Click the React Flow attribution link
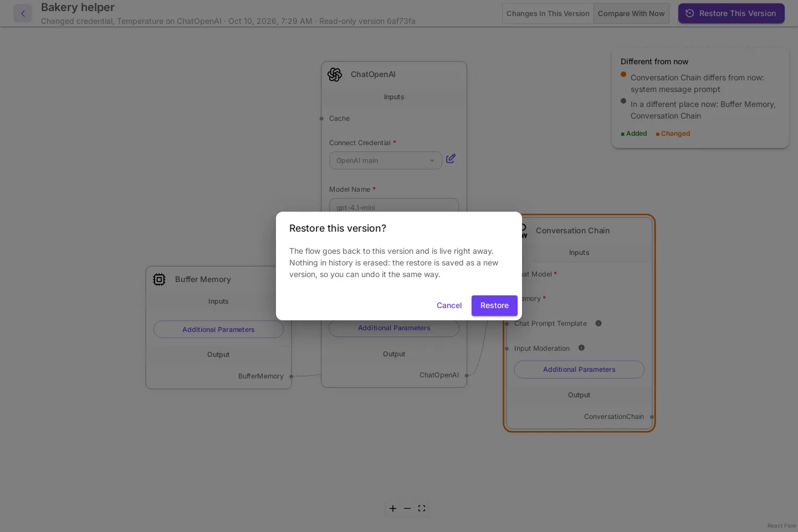Screen dimensions: 798x532 coord(781,526)
